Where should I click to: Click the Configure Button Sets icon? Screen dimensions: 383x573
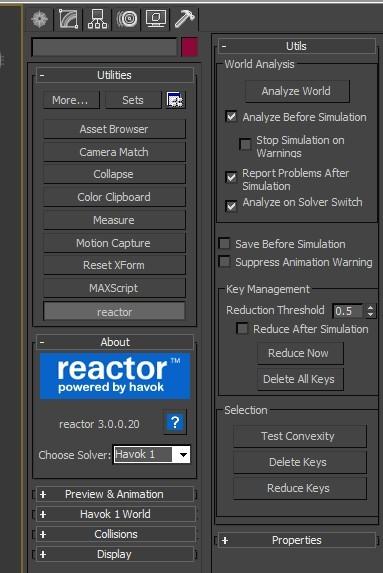[x=175, y=100]
